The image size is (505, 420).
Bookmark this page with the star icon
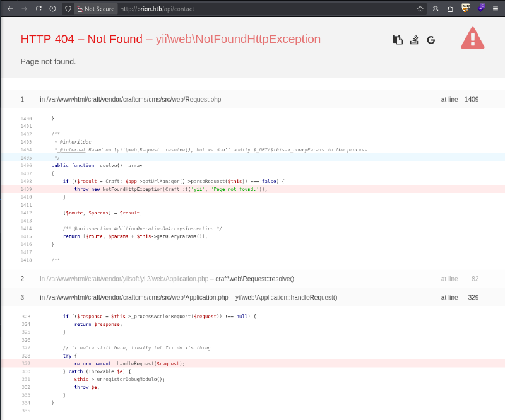pyautogui.click(x=420, y=9)
